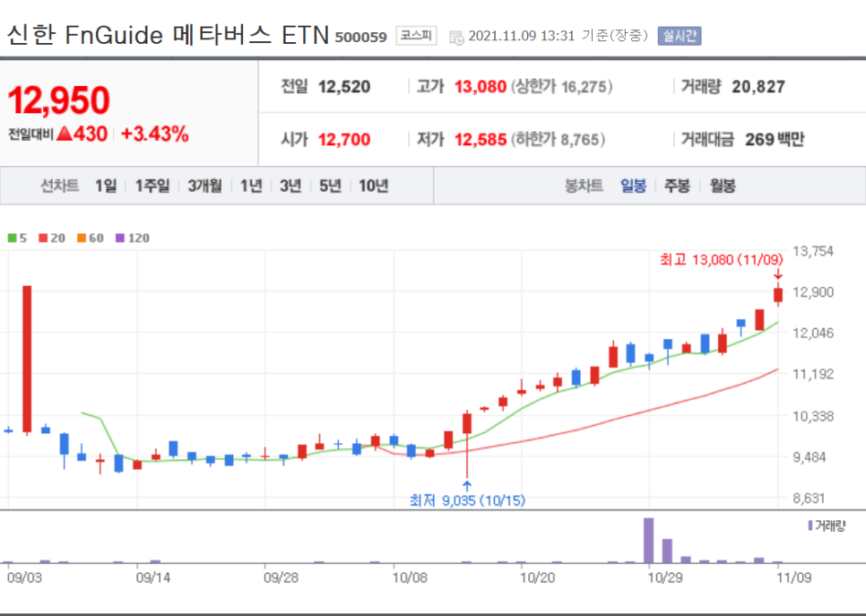This screenshot has width=866, height=616.
Task: Click the purple 120-day moving average legend
Action: 133,239
